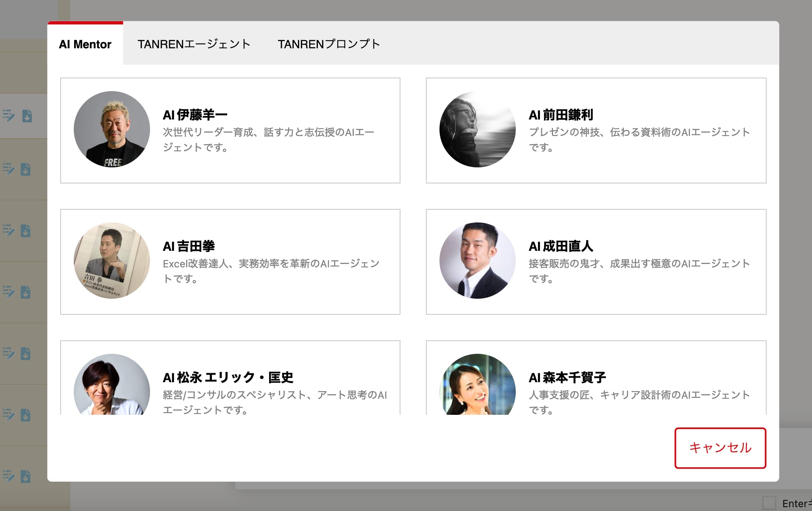Select the AI 松永 エリック・匡史 avatar photo

[x=112, y=384]
